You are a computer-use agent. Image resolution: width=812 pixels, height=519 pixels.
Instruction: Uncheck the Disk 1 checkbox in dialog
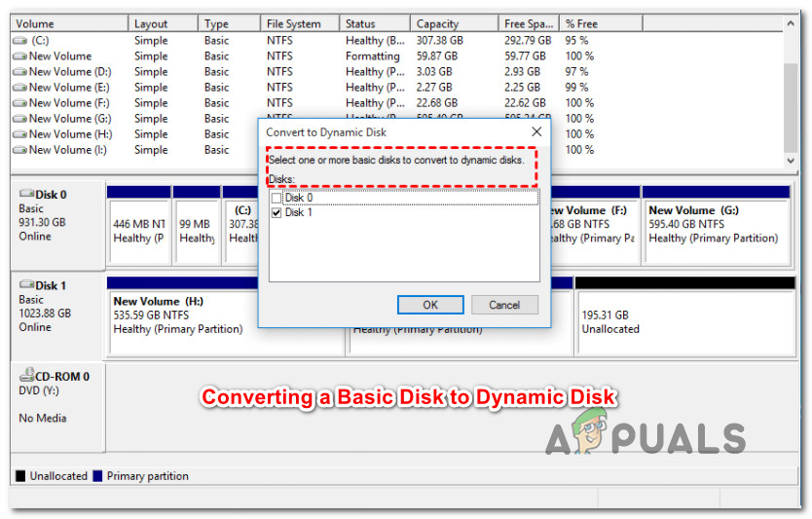tap(277, 212)
